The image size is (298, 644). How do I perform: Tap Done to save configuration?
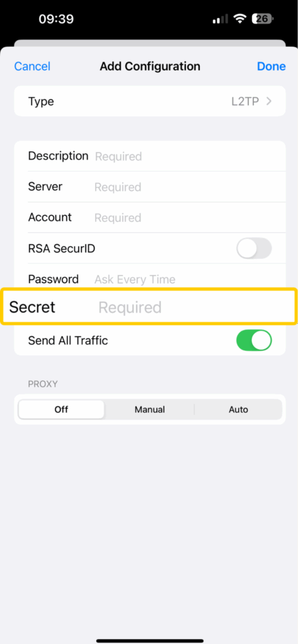pyautogui.click(x=272, y=66)
